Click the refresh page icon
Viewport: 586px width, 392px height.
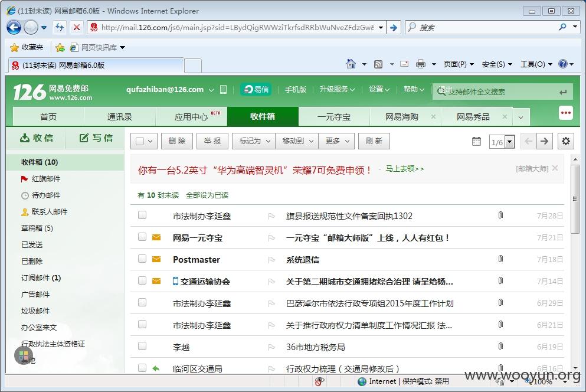(x=60, y=27)
